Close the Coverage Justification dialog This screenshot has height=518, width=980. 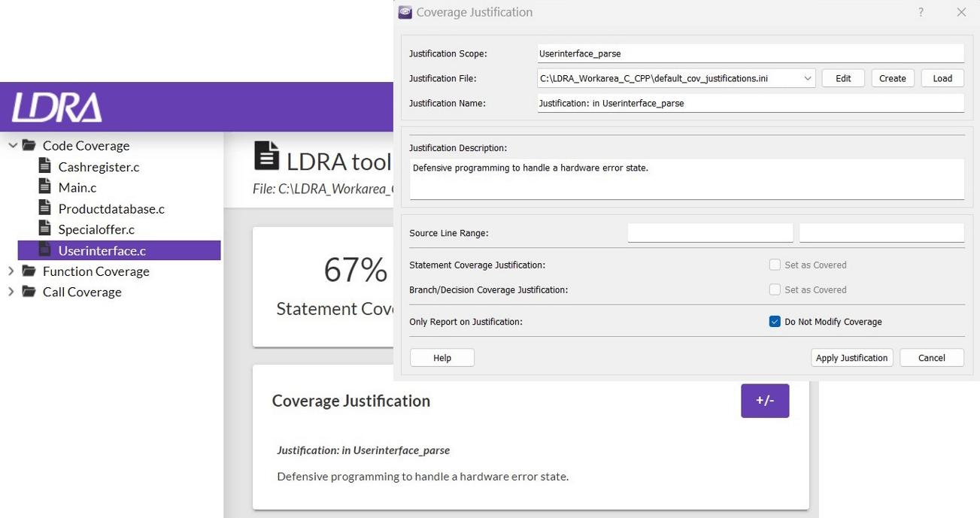tap(961, 12)
